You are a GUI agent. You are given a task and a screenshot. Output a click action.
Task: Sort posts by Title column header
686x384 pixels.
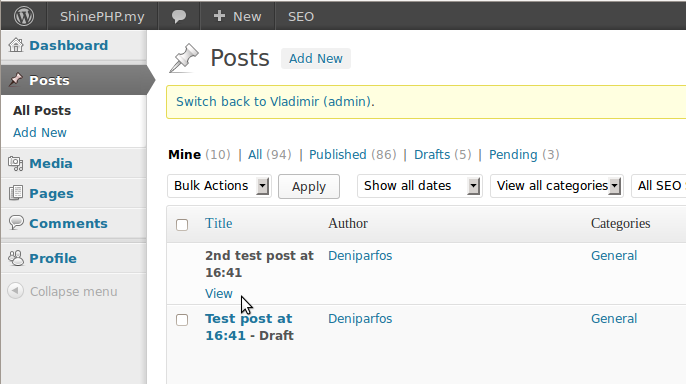(219, 223)
